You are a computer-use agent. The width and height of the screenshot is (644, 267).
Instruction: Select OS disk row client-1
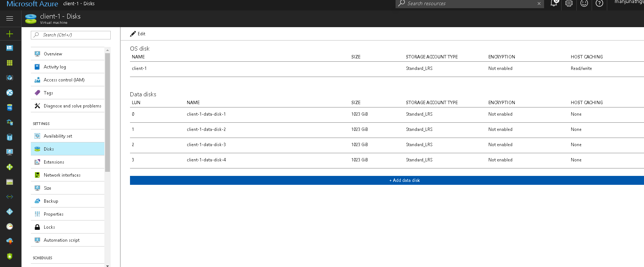[x=387, y=69]
